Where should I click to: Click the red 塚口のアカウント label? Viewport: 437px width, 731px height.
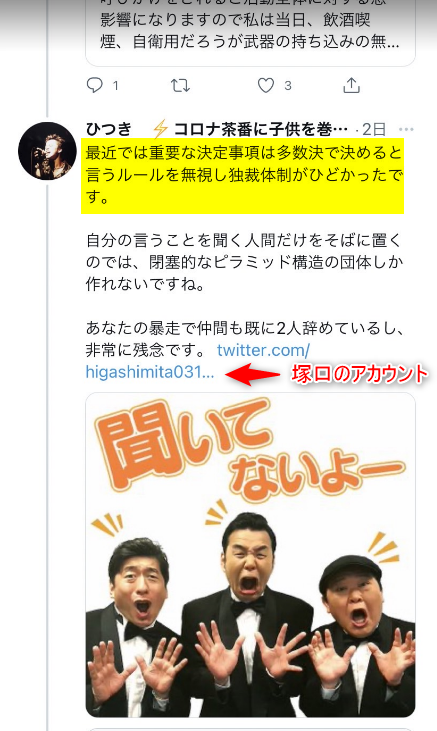tap(359, 374)
